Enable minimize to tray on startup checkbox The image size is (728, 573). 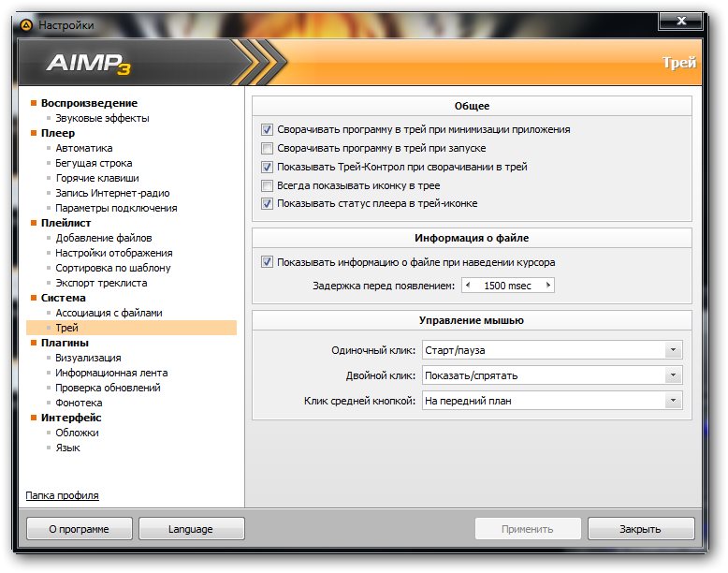coord(267,148)
